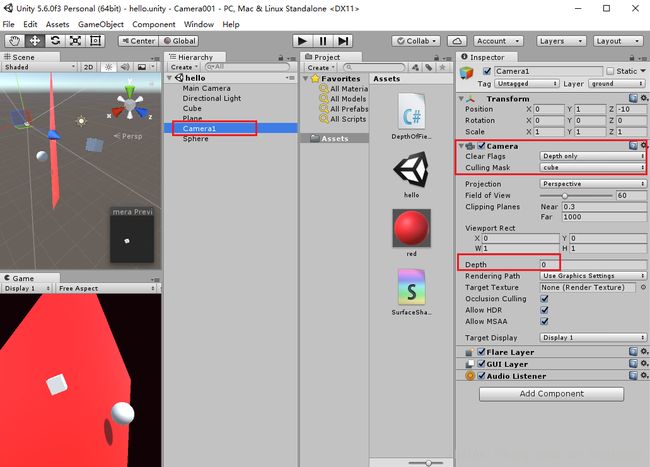Open Flare Layer gear settings
This screenshot has width=650, height=467.
tap(644, 351)
